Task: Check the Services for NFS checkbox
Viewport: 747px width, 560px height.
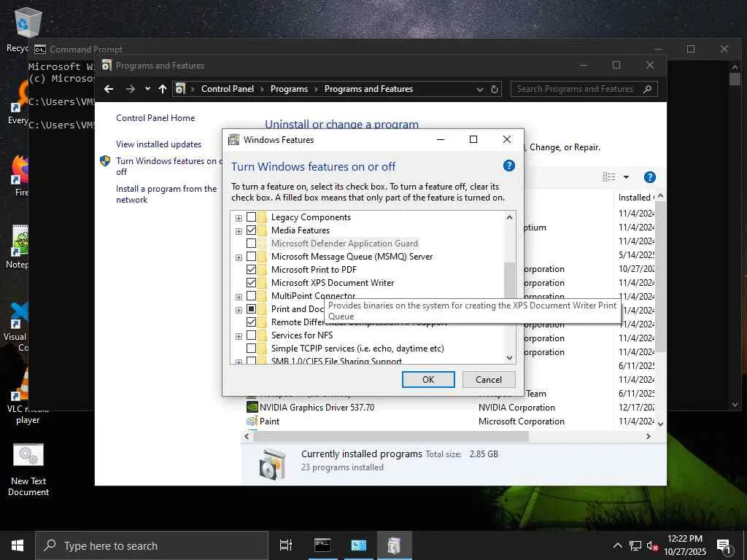Action: coord(251,335)
